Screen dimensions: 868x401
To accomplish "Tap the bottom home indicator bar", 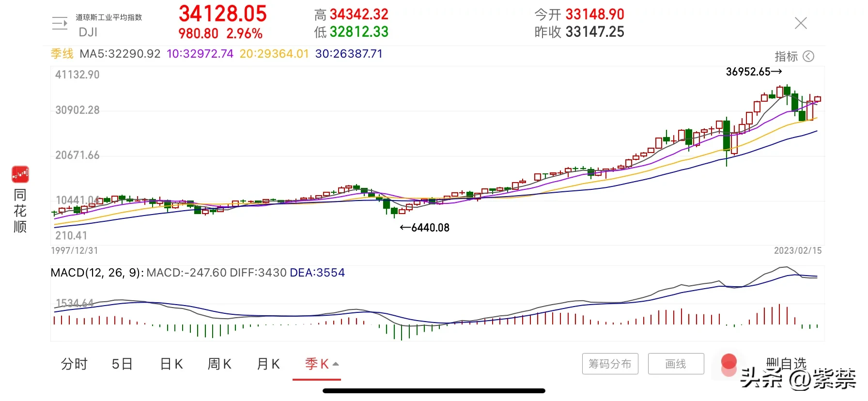I will (x=434, y=391).
